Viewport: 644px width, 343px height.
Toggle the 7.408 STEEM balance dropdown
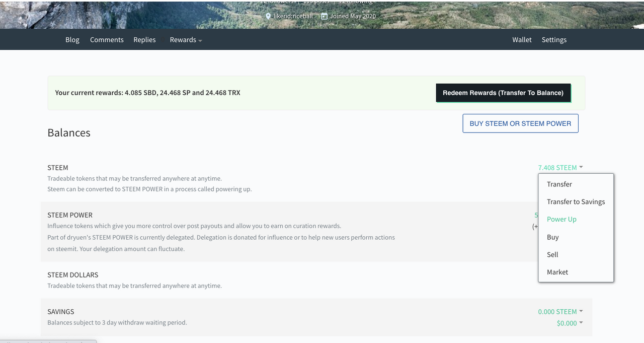560,168
